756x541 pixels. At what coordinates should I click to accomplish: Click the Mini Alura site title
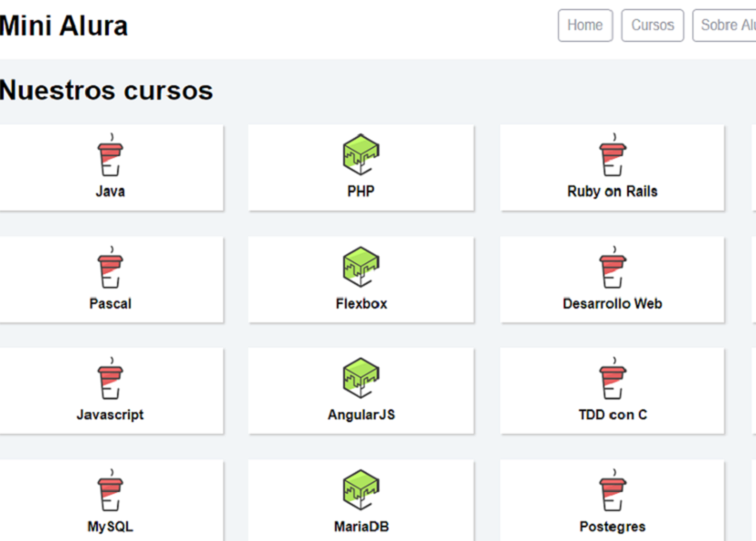pos(64,26)
